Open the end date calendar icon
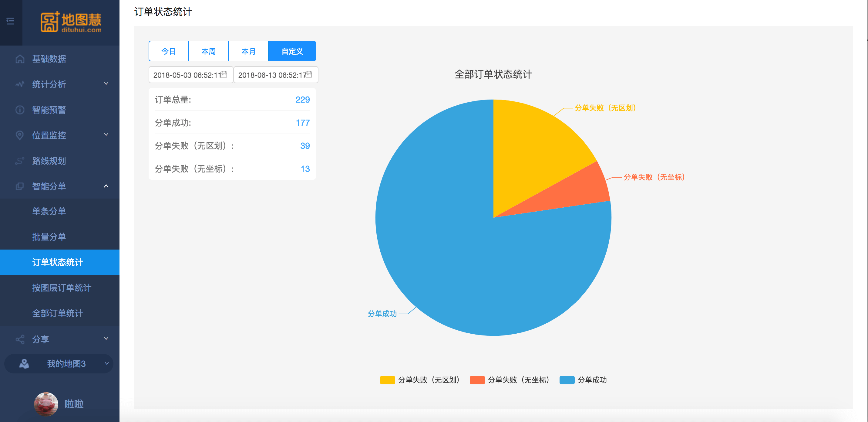 click(x=309, y=75)
